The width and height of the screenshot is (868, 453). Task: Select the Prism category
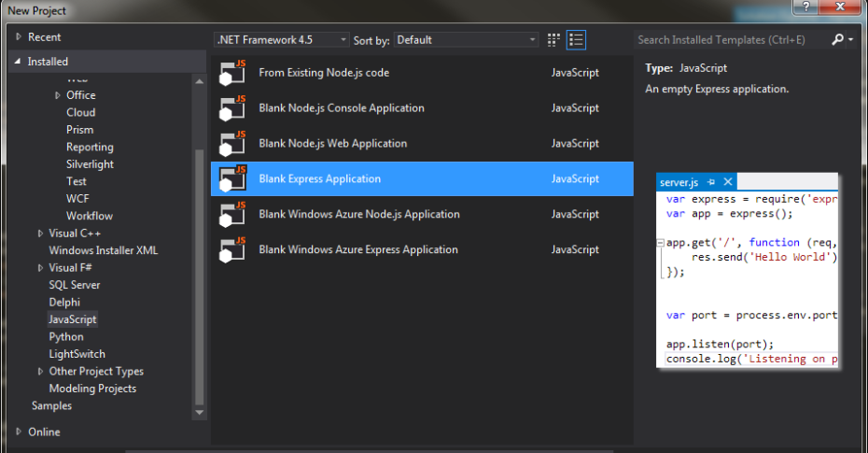click(x=79, y=130)
